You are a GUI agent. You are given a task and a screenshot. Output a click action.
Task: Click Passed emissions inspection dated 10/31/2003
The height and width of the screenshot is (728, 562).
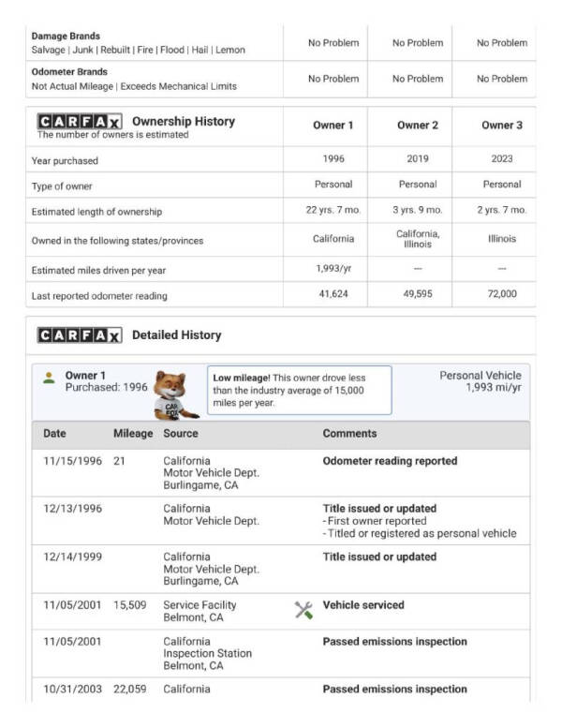coord(394,690)
